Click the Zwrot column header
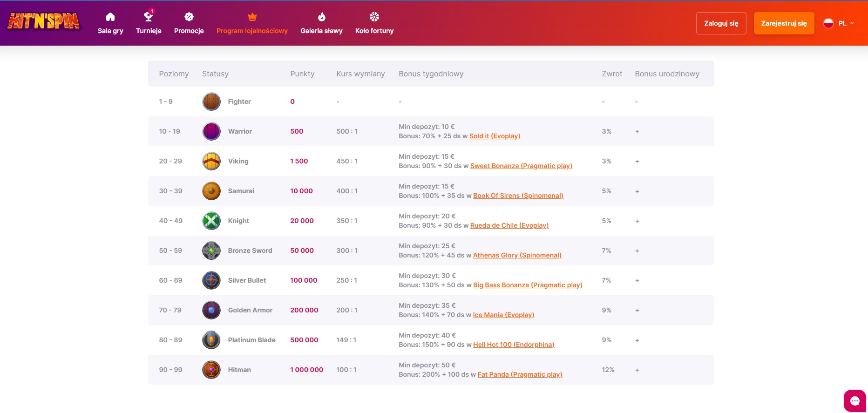Screen dimensions: 868x413 coord(612,74)
